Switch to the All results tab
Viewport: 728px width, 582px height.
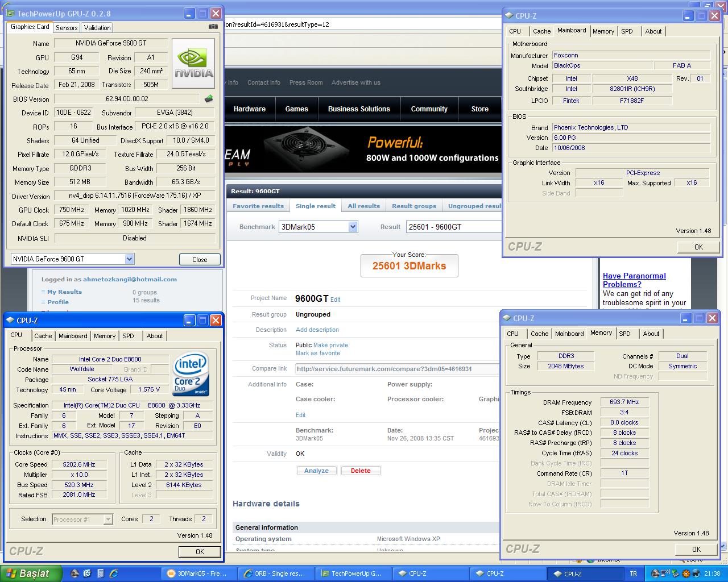(x=364, y=206)
